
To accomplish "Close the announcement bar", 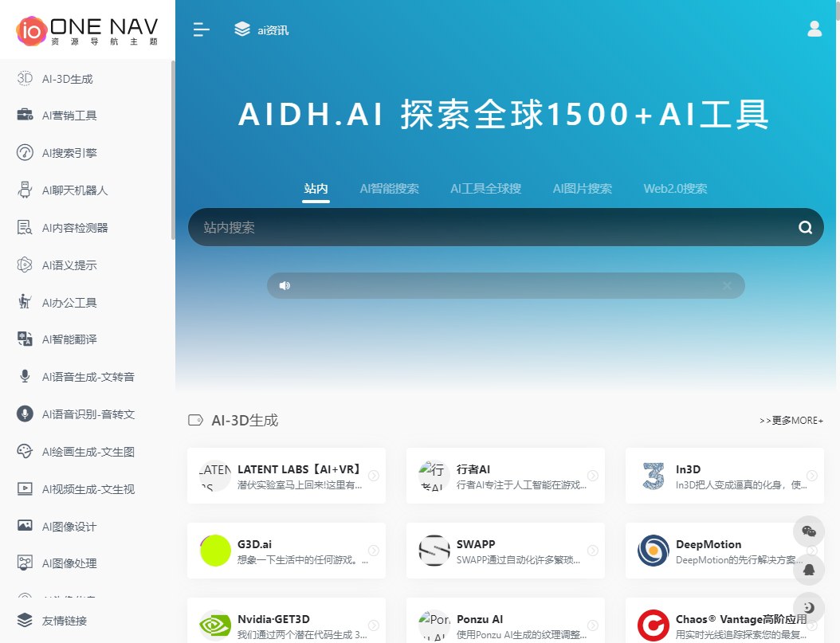I will [727, 285].
